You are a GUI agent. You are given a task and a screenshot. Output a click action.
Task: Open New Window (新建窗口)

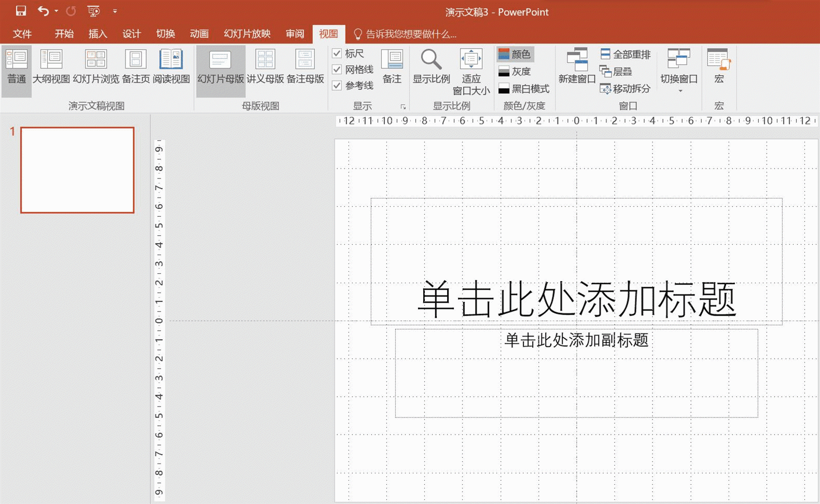point(577,66)
